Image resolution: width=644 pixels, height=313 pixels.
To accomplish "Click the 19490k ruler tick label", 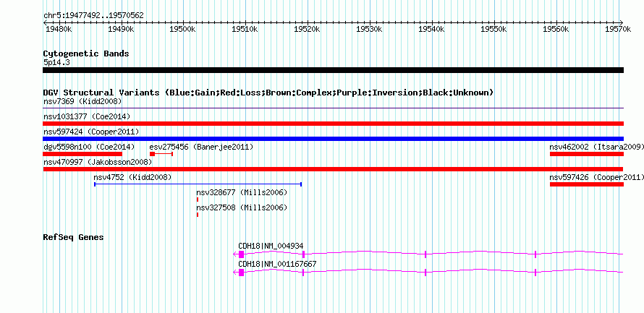I will click(121, 29).
